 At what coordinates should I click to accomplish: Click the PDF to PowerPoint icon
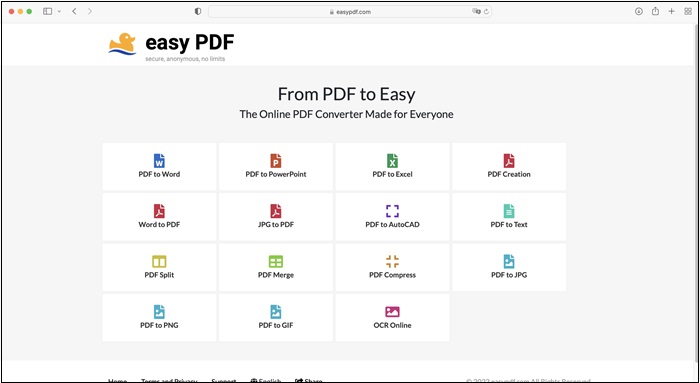click(275, 161)
